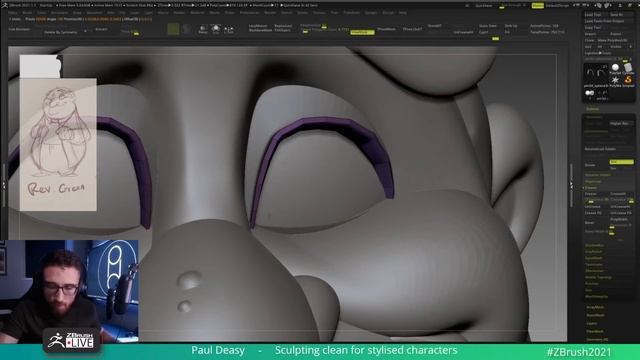Click Load Tool button
The image size is (640, 360).
pos(593,15)
